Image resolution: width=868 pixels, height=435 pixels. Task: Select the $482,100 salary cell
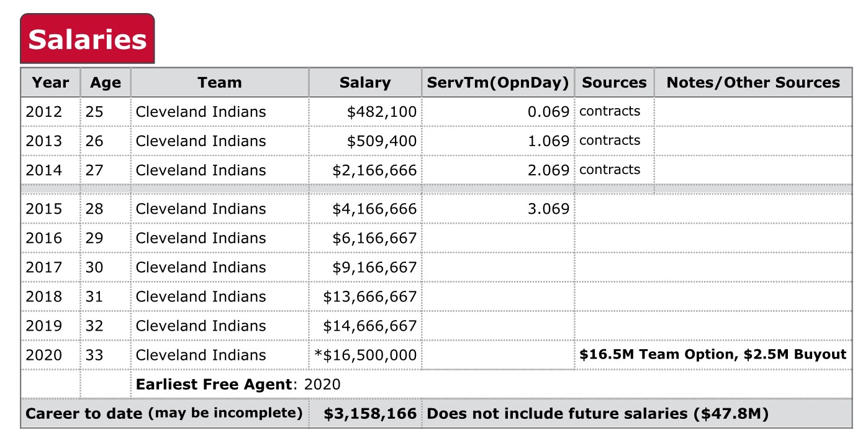pos(382,112)
